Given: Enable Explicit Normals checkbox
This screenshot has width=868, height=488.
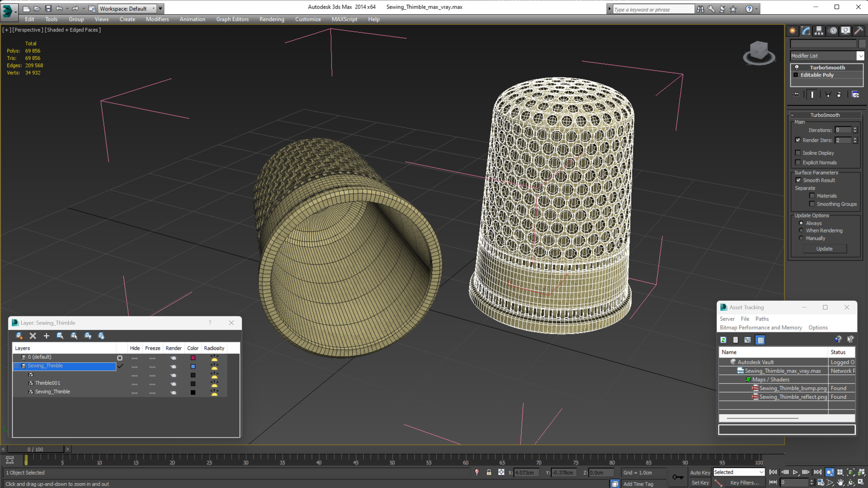Looking at the screenshot, I should click(798, 162).
